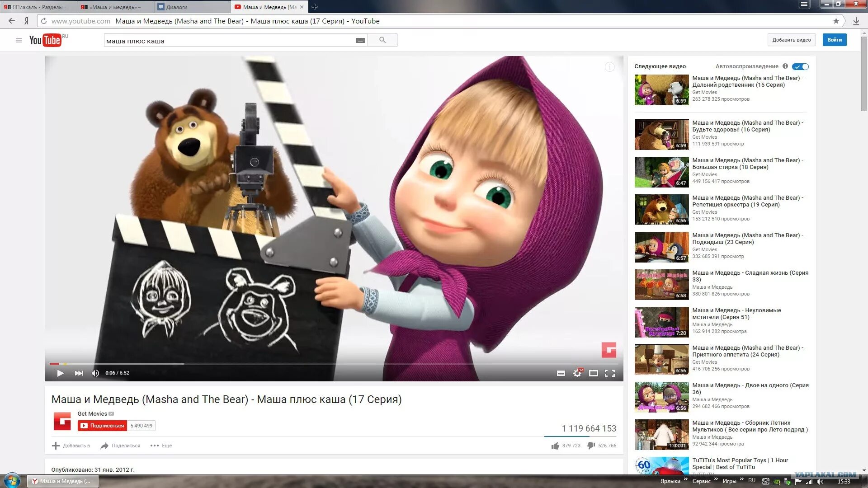This screenshot has height=488, width=868.
Task: Switch the player to theater mode
Action: (x=594, y=373)
